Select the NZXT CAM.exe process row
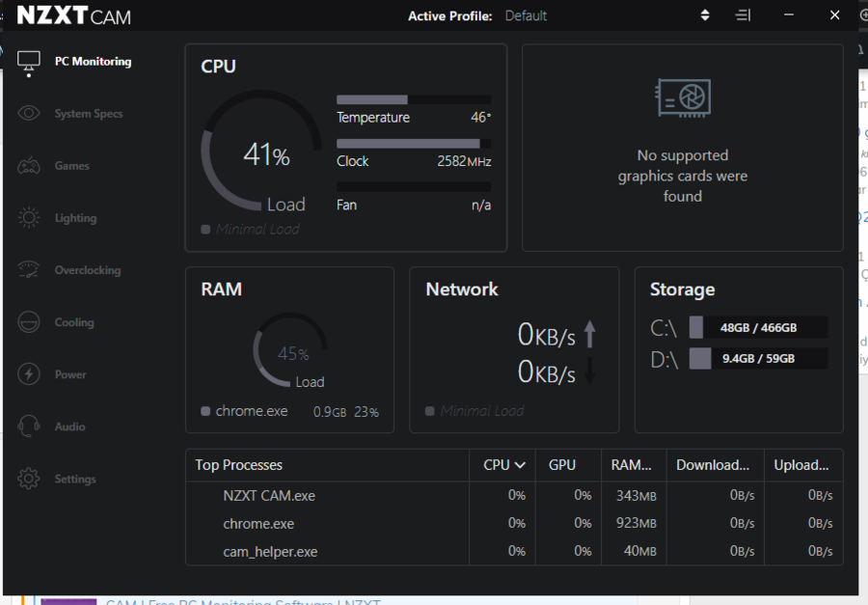This screenshot has height=605, width=868. pos(269,496)
